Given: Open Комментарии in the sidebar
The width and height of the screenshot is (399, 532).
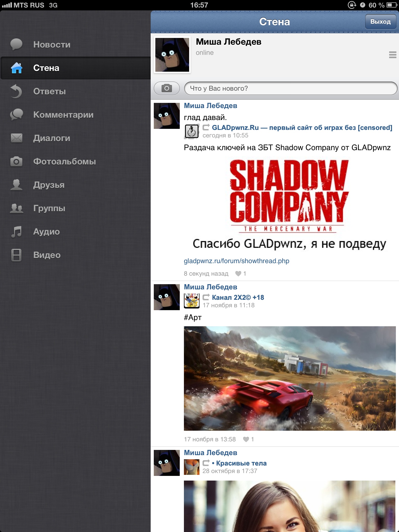Looking at the screenshot, I should tap(63, 115).
